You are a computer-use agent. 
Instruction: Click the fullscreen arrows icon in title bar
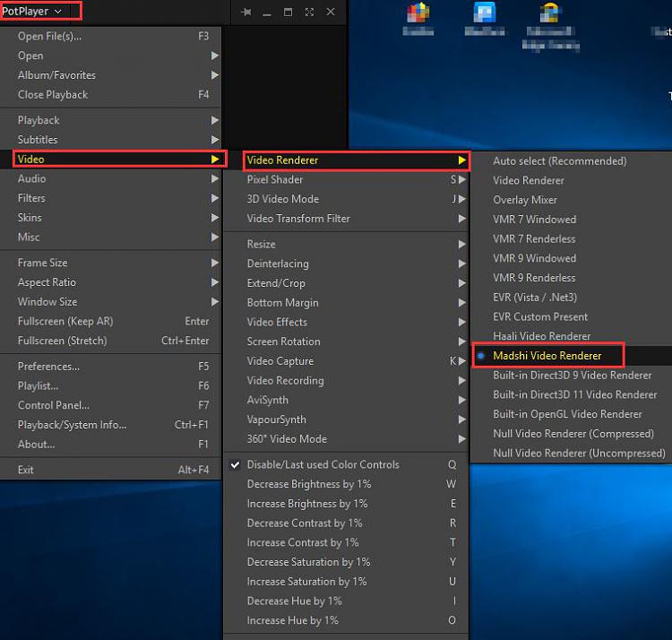pos(309,12)
